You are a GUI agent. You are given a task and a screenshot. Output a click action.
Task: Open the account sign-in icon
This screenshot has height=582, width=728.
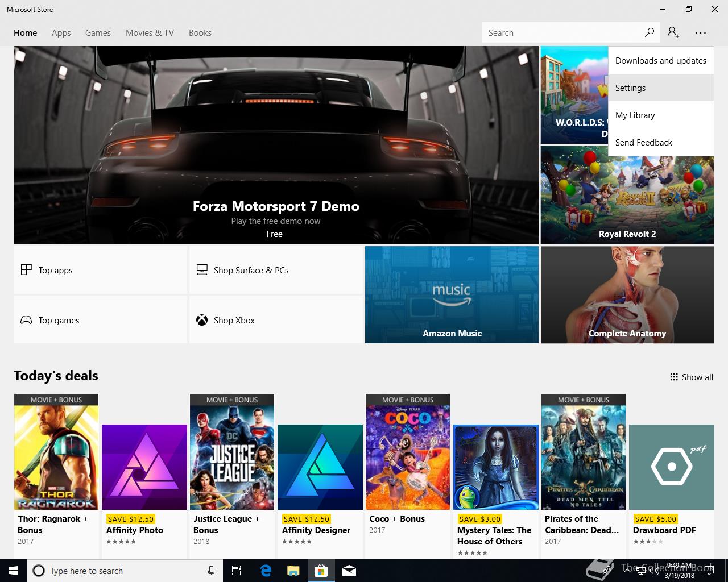point(673,32)
